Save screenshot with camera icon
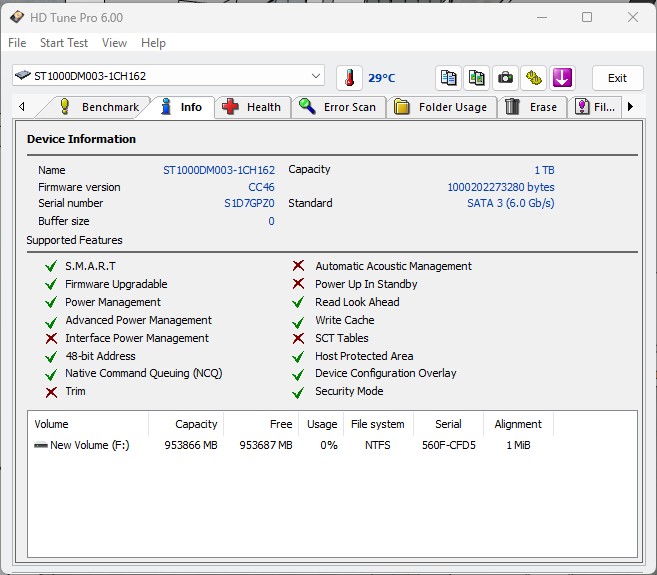 pyautogui.click(x=506, y=77)
